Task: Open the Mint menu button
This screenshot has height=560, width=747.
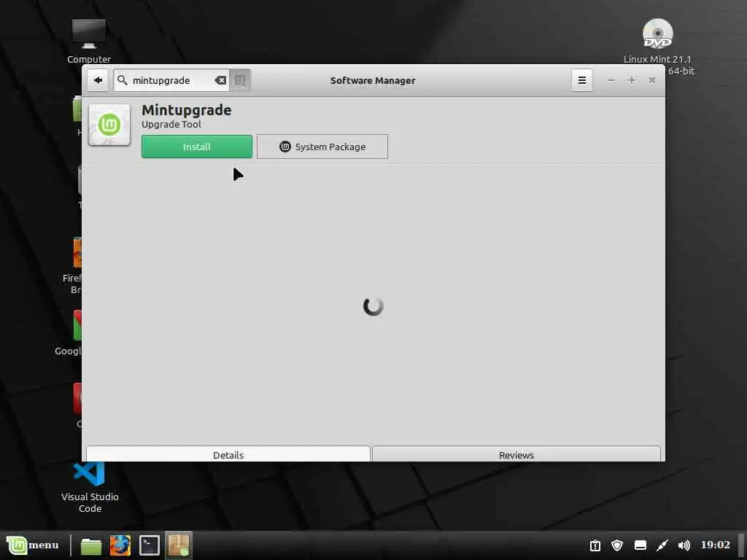Action: point(33,545)
